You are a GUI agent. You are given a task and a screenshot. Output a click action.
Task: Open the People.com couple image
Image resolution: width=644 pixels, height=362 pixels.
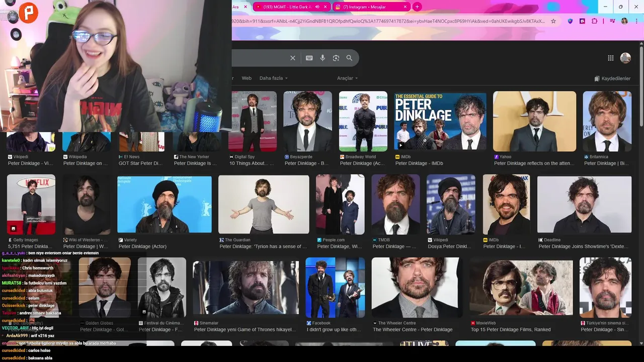340,204
